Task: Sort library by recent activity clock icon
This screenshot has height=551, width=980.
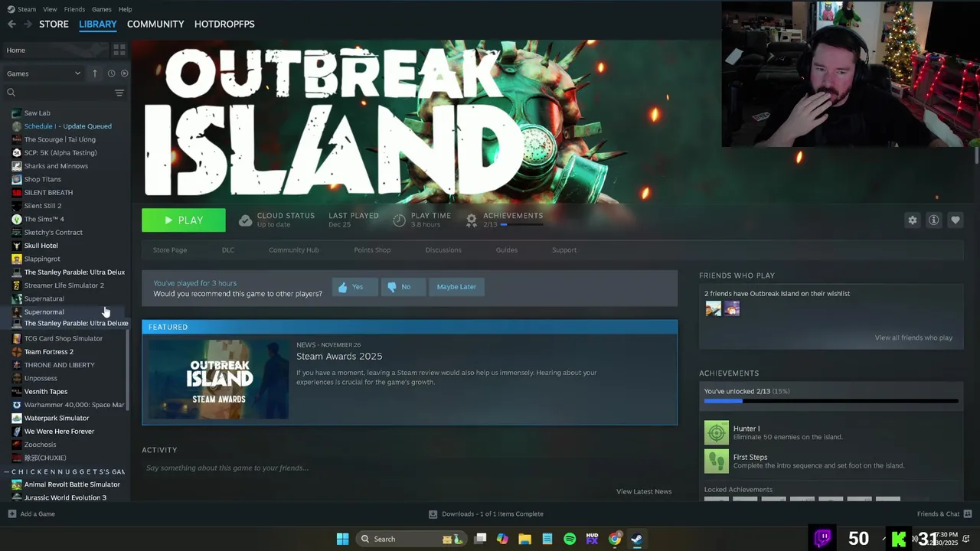Action: click(111, 73)
